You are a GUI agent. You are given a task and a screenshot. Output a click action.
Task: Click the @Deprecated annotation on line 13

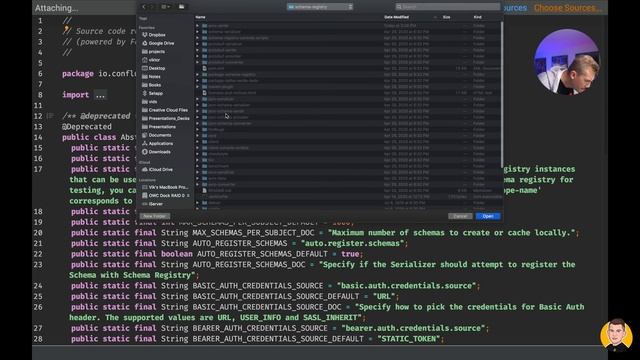click(87, 127)
